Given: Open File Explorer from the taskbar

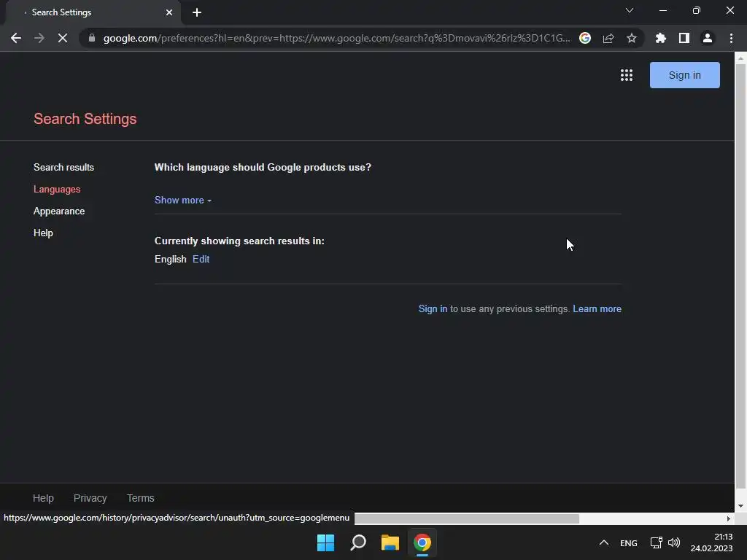Looking at the screenshot, I should (x=390, y=542).
